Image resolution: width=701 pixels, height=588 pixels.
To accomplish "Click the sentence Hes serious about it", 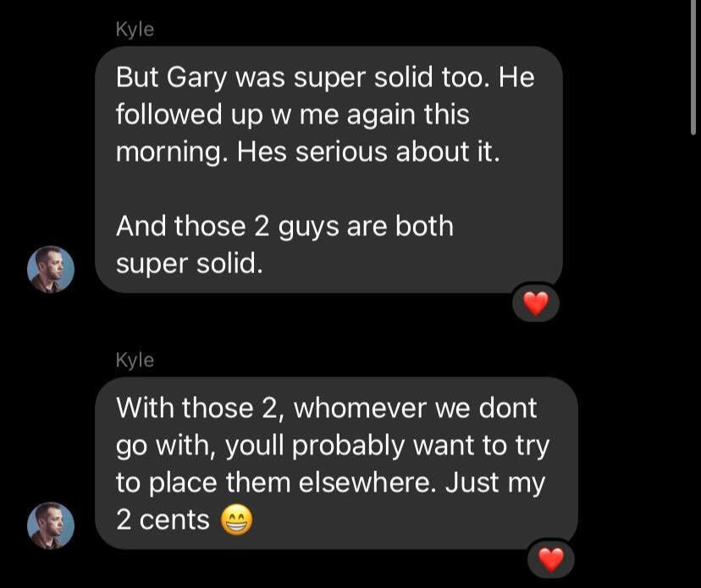I will 368,151.
